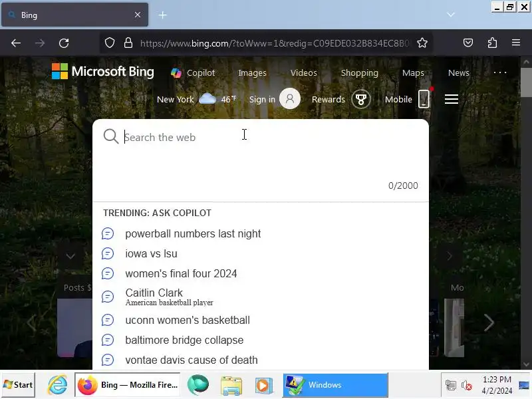
Task: View site security padlock info
Action: click(128, 43)
